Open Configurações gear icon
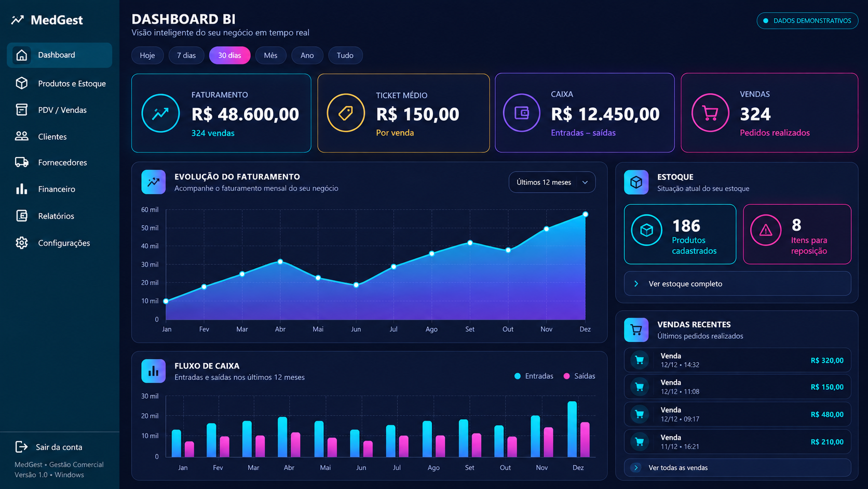 [21, 243]
